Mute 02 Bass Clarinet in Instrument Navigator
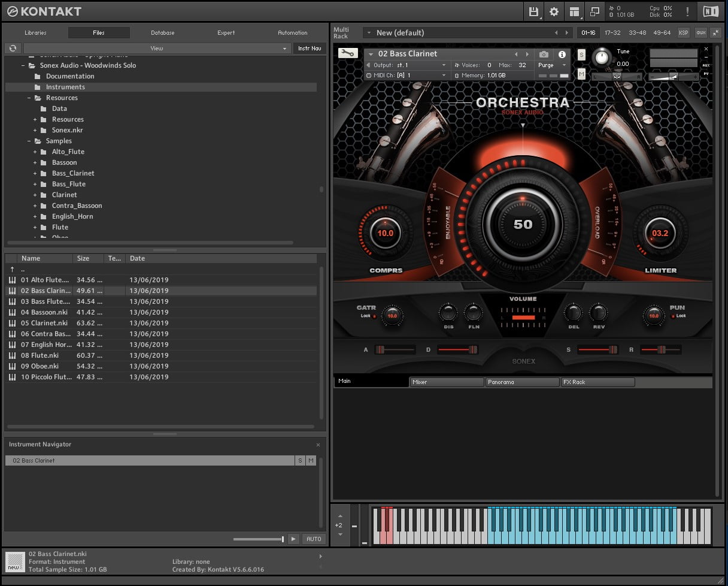This screenshot has width=728, height=586. (311, 461)
